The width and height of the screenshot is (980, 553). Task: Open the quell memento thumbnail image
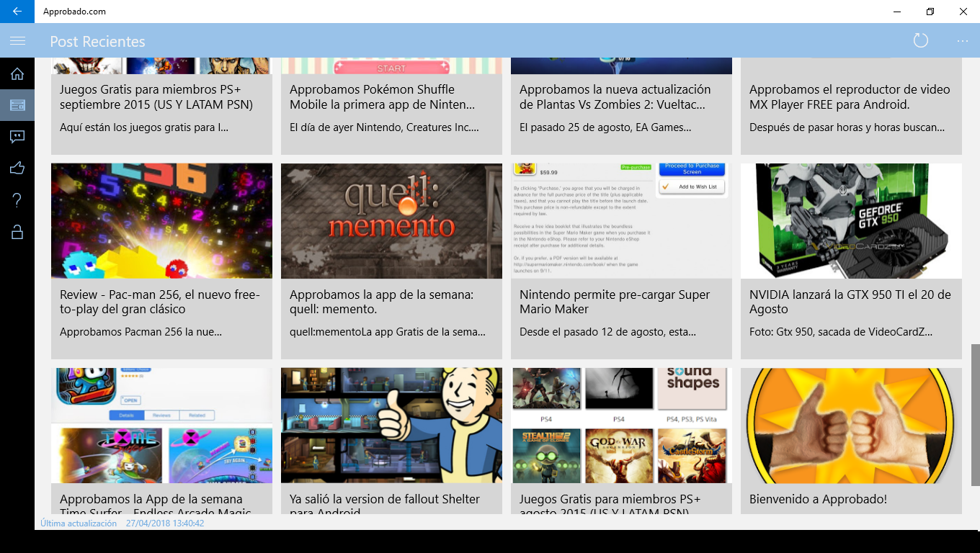pos(391,221)
